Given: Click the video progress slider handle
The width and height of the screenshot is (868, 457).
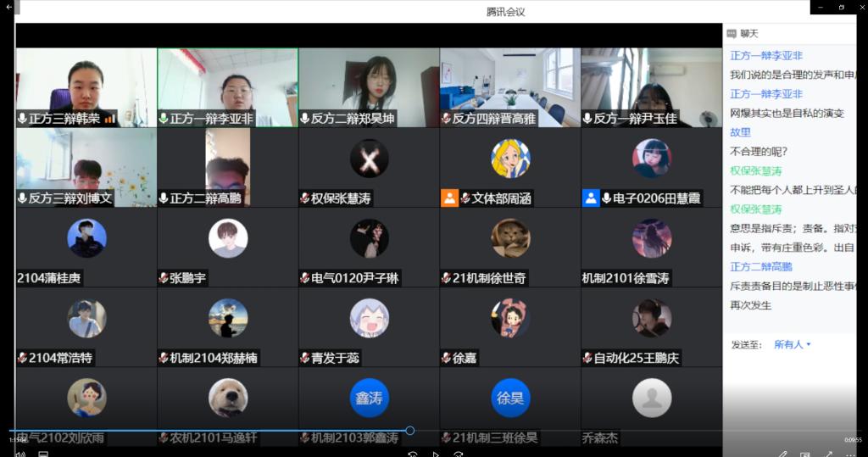Looking at the screenshot, I should tap(409, 431).
